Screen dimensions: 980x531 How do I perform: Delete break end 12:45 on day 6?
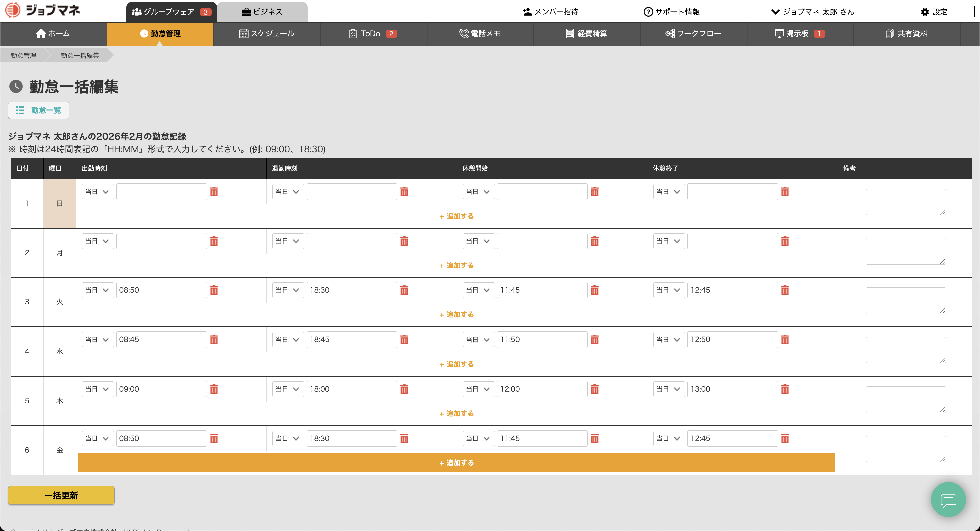[x=784, y=439]
